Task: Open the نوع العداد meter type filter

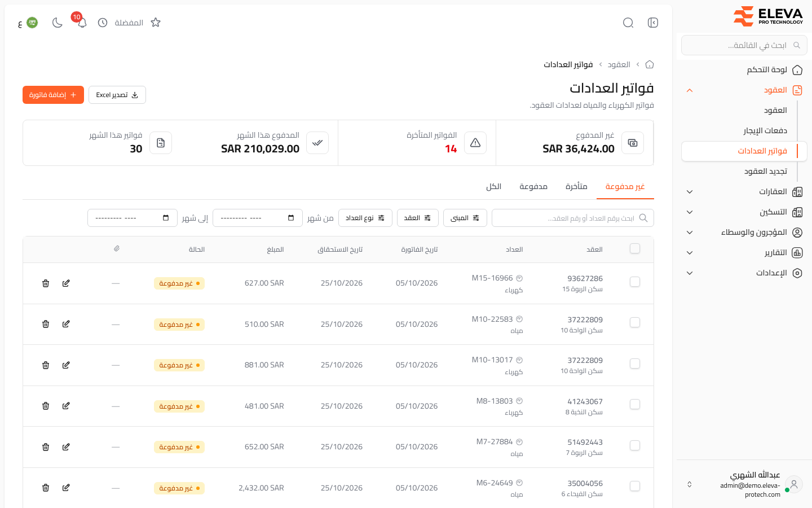Action: pyautogui.click(x=365, y=218)
